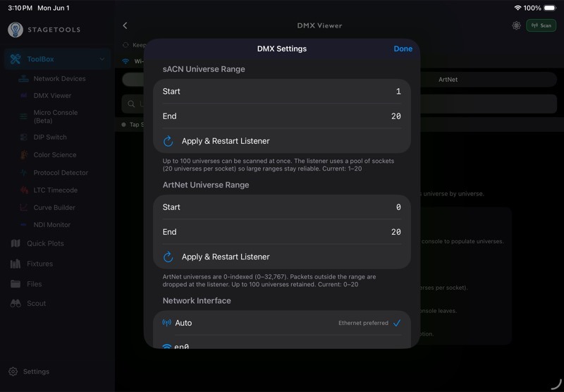Apply & Restart Listener for sACN range
The width and height of the screenshot is (564, 392).
[x=281, y=141]
